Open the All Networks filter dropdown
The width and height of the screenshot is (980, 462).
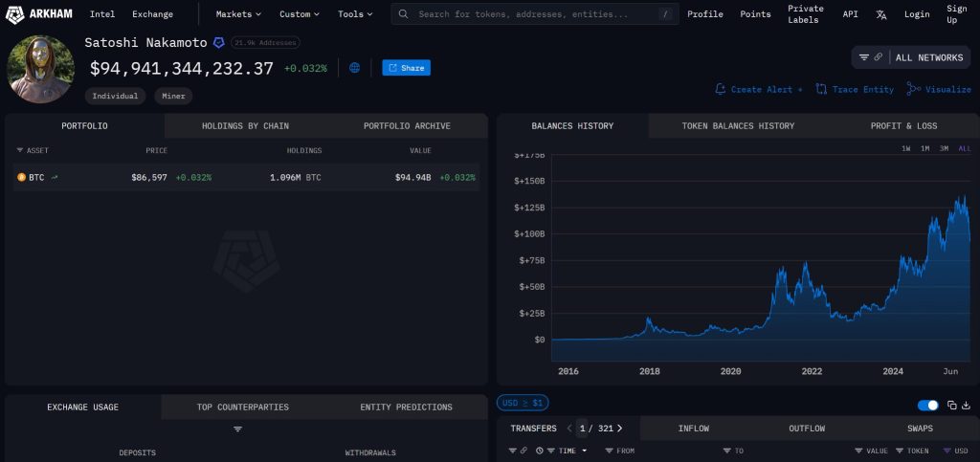point(910,57)
